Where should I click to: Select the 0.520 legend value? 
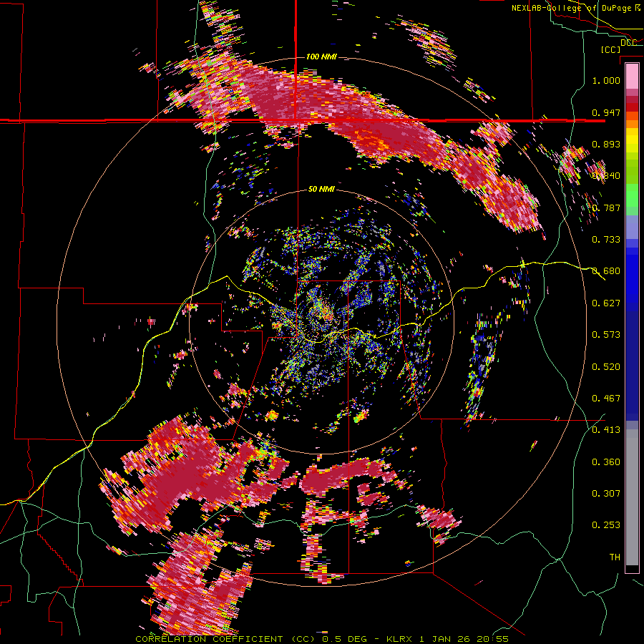pyautogui.click(x=606, y=367)
